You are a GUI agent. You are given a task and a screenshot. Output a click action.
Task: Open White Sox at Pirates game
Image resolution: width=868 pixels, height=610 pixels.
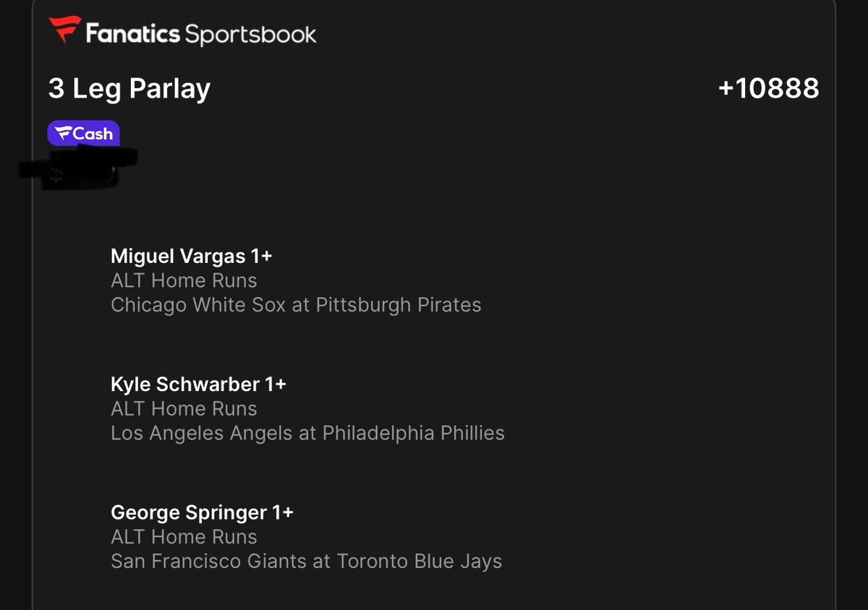click(295, 305)
